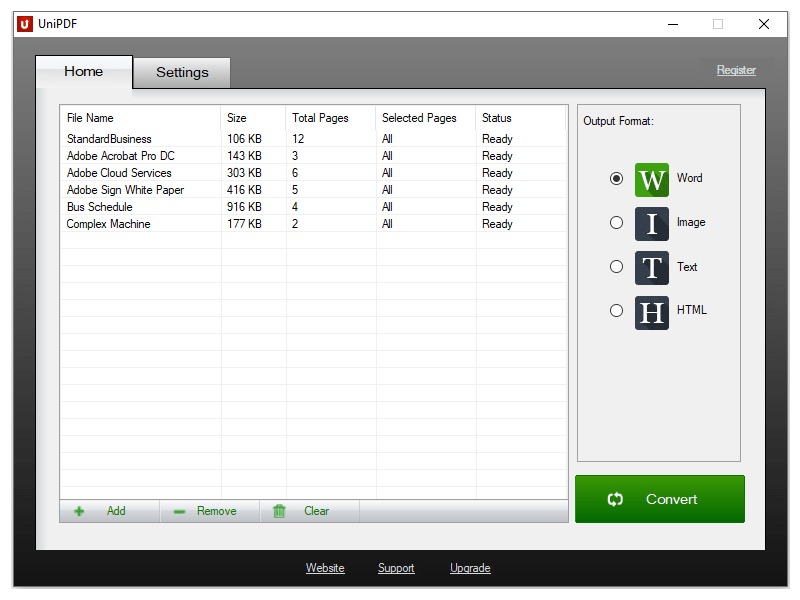This screenshot has width=800, height=600.
Task: Click the green Word format icon
Action: click(x=652, y=180)
